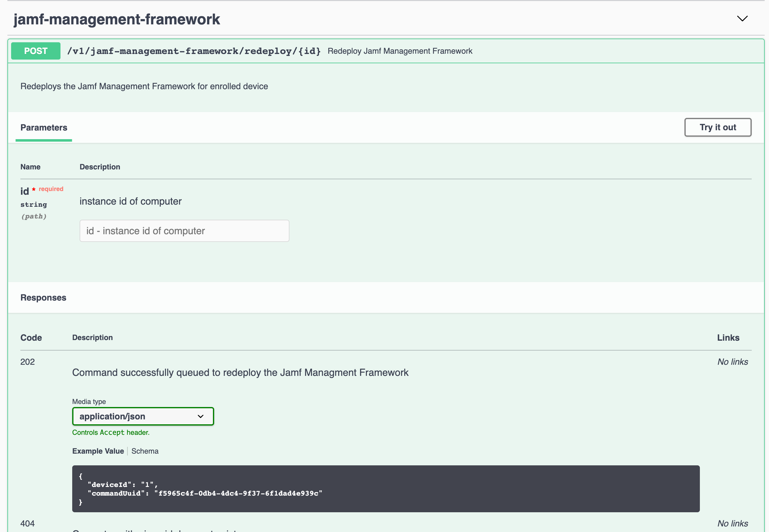Click the 'string' type label under id
Viewport: 769px width, 532px height.
coord(34,205)
